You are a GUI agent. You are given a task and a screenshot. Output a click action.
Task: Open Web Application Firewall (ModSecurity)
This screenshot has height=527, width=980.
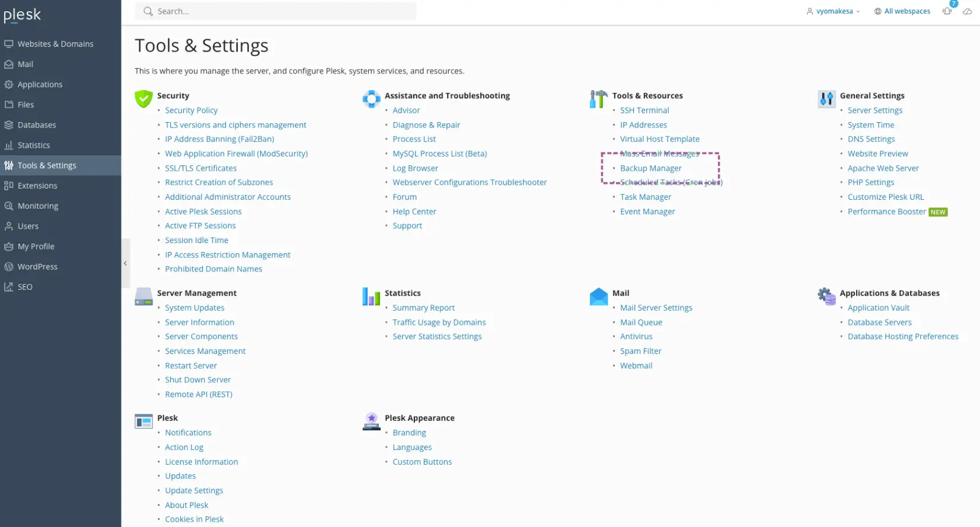[236, 154]
